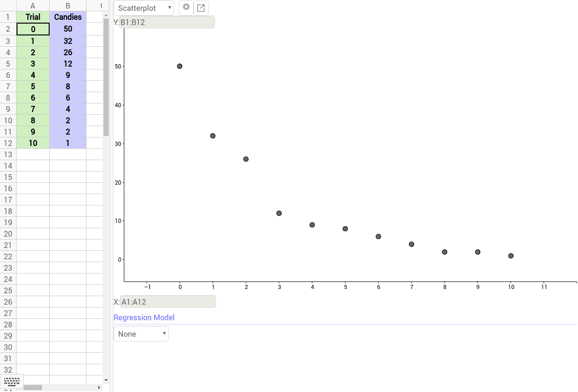Click the spreadsheet scroll down arrow
This screenshot has width=578, height=392.
point(106,380)
